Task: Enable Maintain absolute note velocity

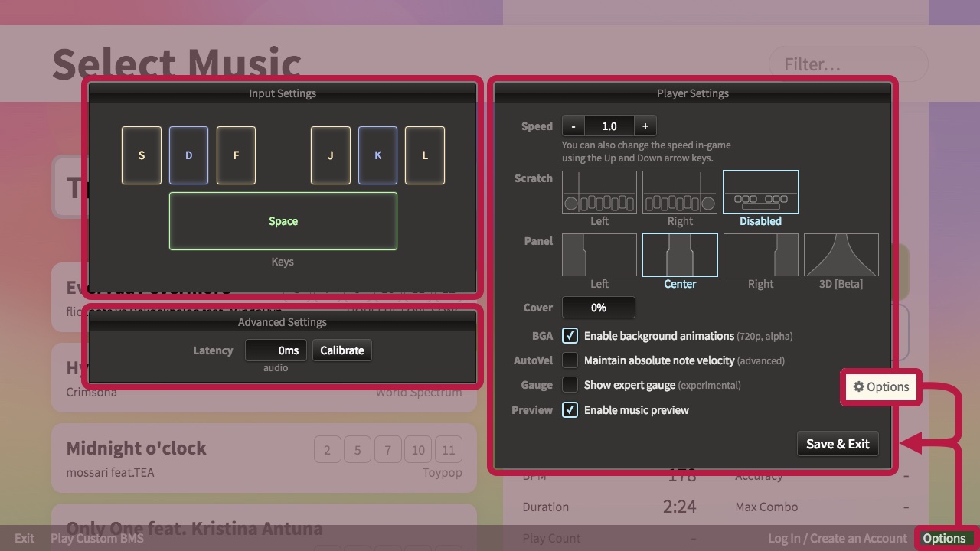Action: pyautogui.click(x=570, y=360)
